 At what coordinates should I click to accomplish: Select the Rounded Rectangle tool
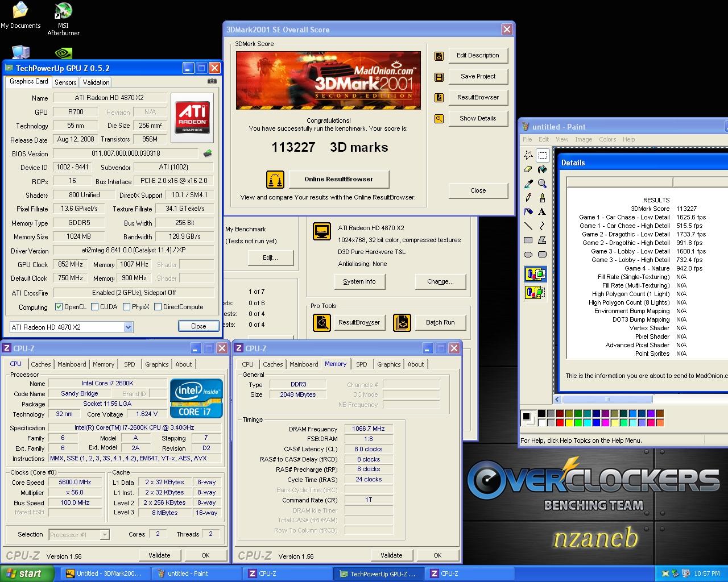click(x=543, y=255)
